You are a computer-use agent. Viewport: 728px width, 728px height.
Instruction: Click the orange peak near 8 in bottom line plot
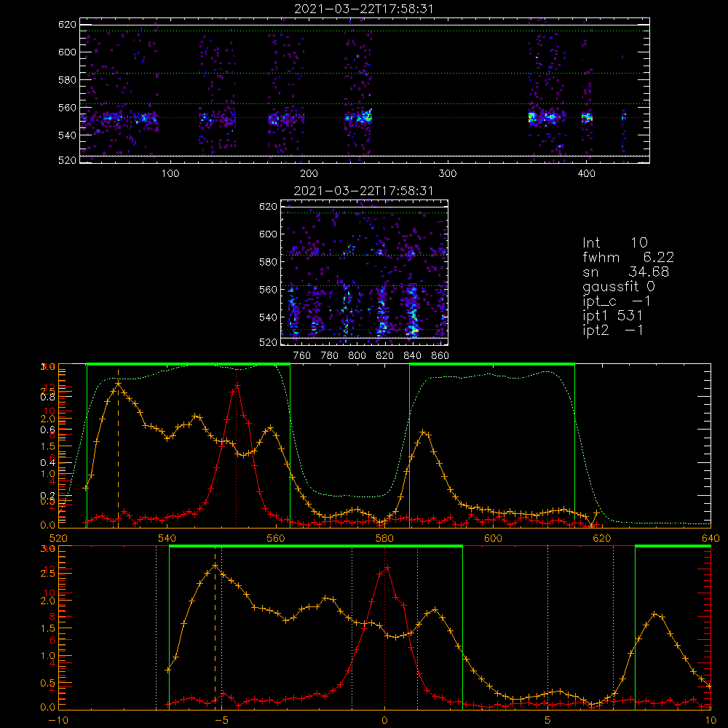(x=654, y=614)
